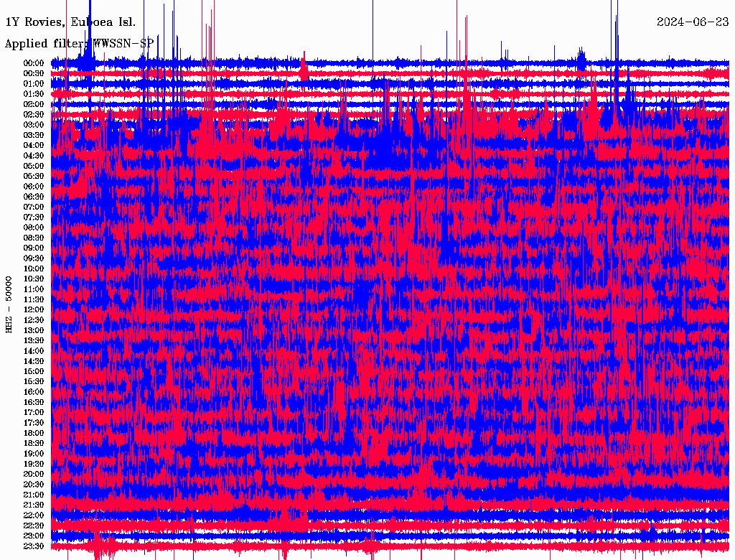Select the '07:00' time label

tap(34, 207)
